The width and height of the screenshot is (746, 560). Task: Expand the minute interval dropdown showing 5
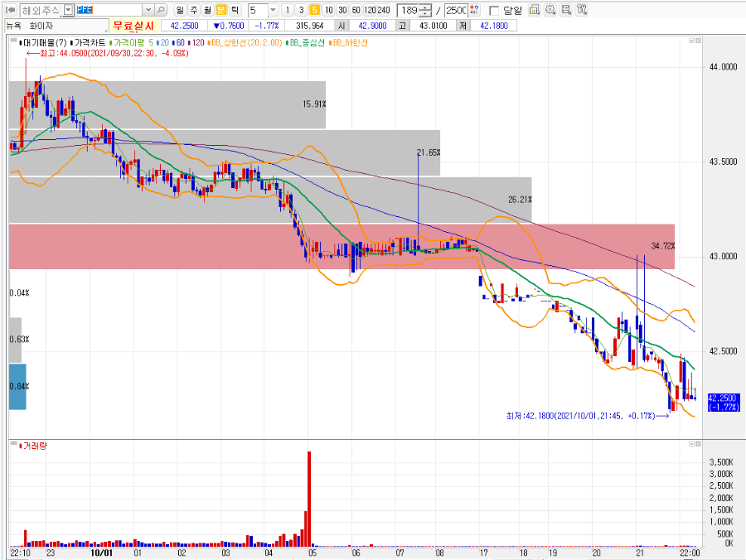click(x=273, y=10)
